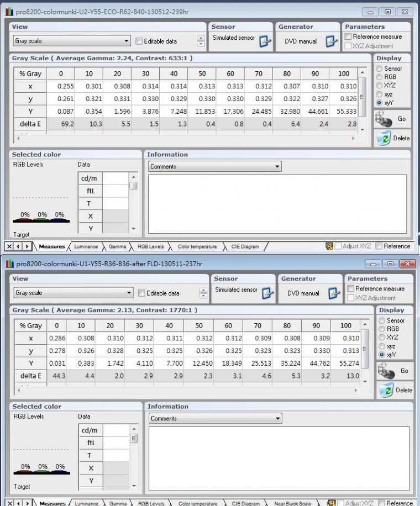Click the cd/m data value field in top window
This screenshot has width=420, height=506.
point(116,178)
